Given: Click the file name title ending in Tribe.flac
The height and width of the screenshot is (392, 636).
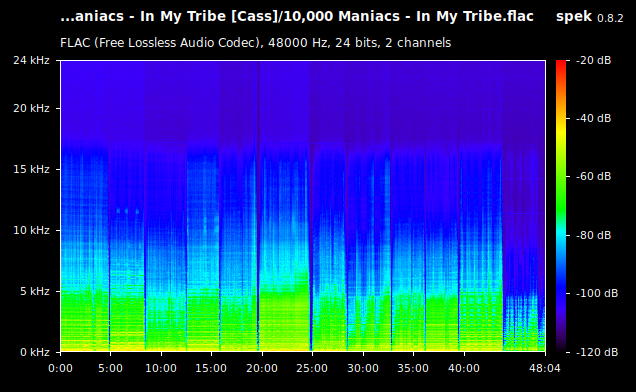Looking at the screenshot, I should 297,16.
